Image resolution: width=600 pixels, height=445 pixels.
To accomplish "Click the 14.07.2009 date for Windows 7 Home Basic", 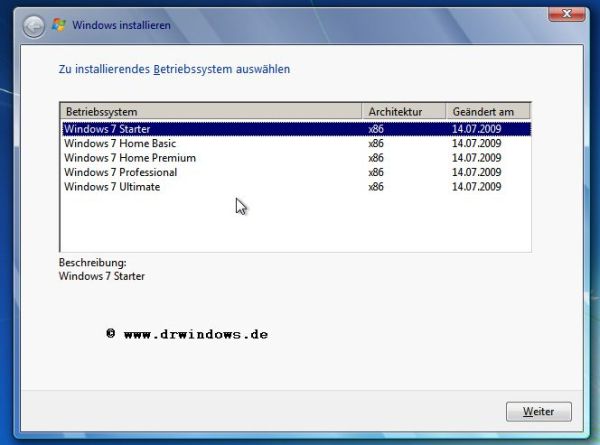I will 476,143.
